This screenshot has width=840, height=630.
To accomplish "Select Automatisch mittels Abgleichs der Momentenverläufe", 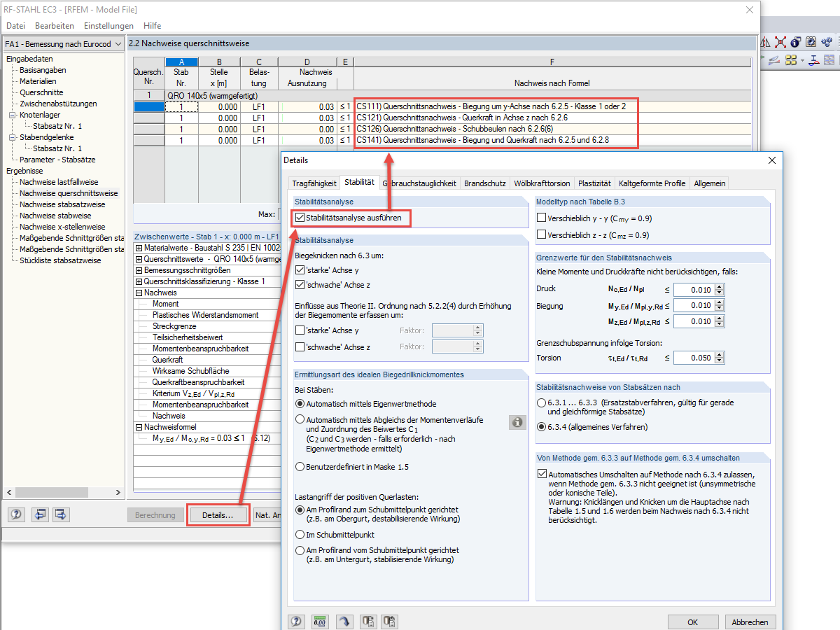I will coord(300,420).
